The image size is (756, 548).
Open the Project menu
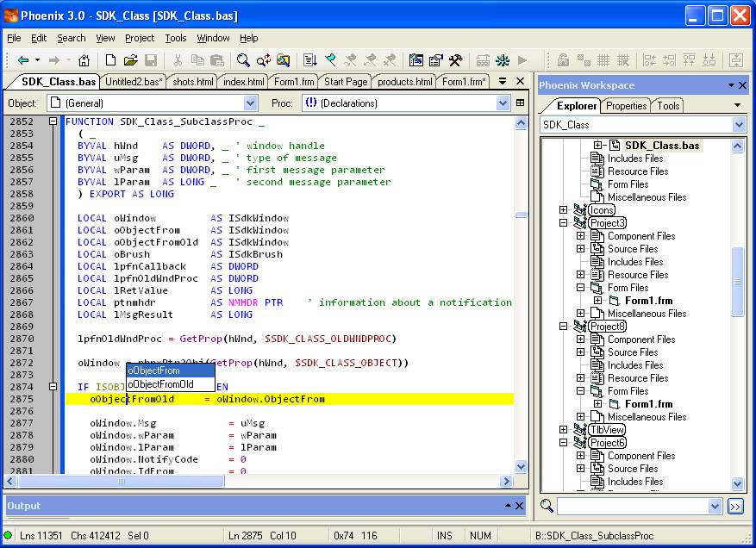pyautogui.click(x=140, y=38)
